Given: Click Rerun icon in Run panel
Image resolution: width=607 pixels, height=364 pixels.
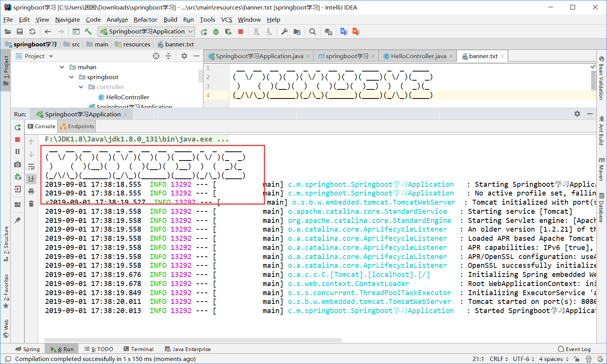Looking at the screenshot, I should 18,127.
